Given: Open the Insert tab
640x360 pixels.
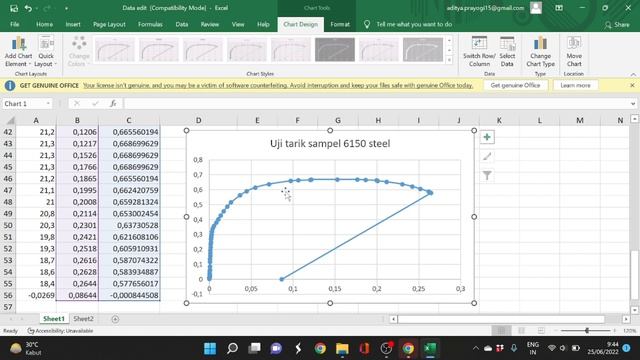Looking at the screenshot, I should coord(73,24).
